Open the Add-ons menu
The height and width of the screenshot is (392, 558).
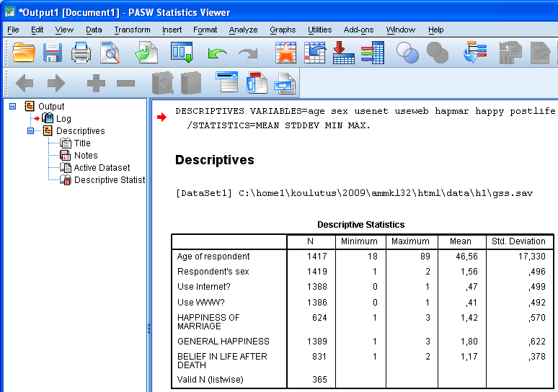(358, 30)
